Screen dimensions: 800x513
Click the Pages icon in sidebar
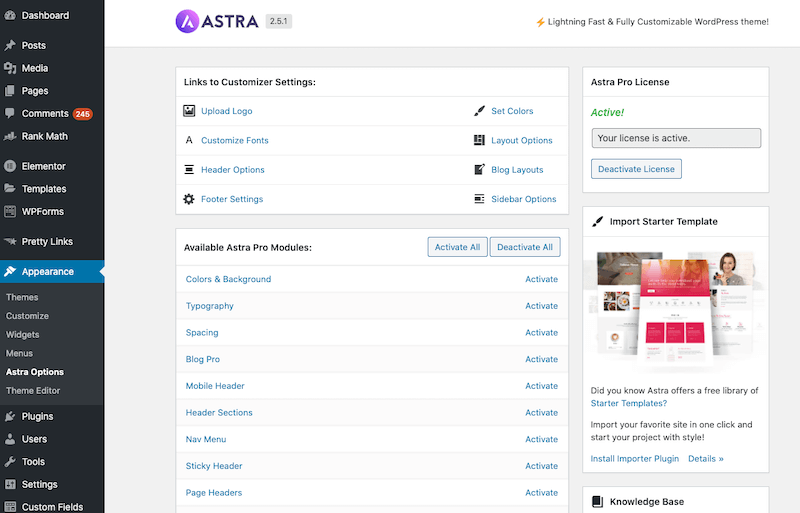10,91
